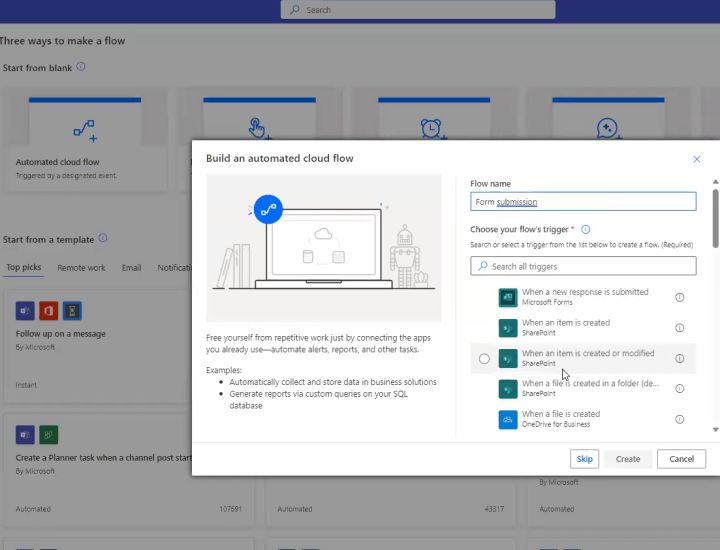Image resolution: width=720 pixels, height=550 pixels.
Task: Click the laptop illustration in the dialog
Action: point(323,249)
